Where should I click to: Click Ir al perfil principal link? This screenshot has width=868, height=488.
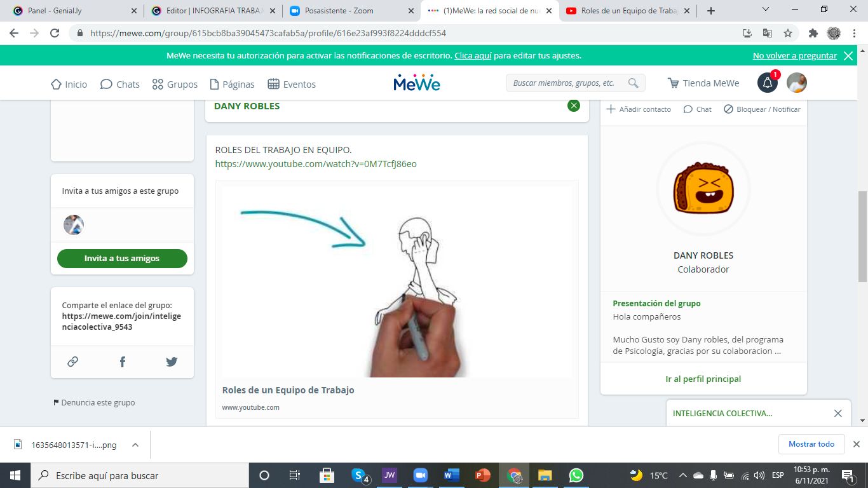[703, 379]
